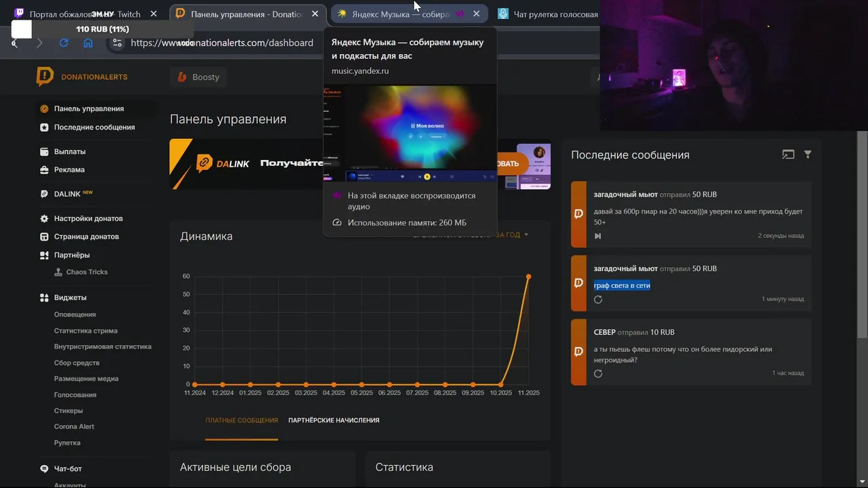868x488 pixels.
Task: Open Страница донатов
Action: (x=86, y=237)
